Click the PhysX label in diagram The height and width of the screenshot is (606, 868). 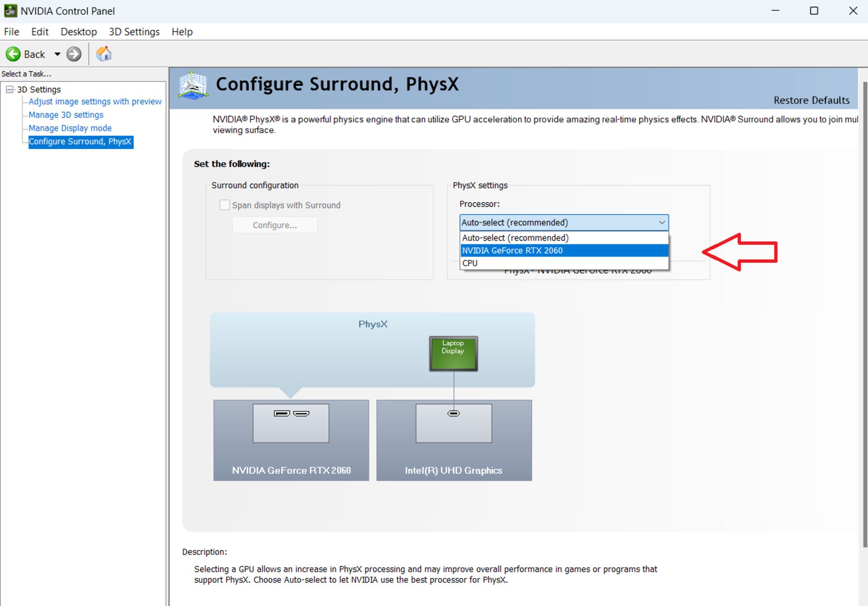(373, 324)
